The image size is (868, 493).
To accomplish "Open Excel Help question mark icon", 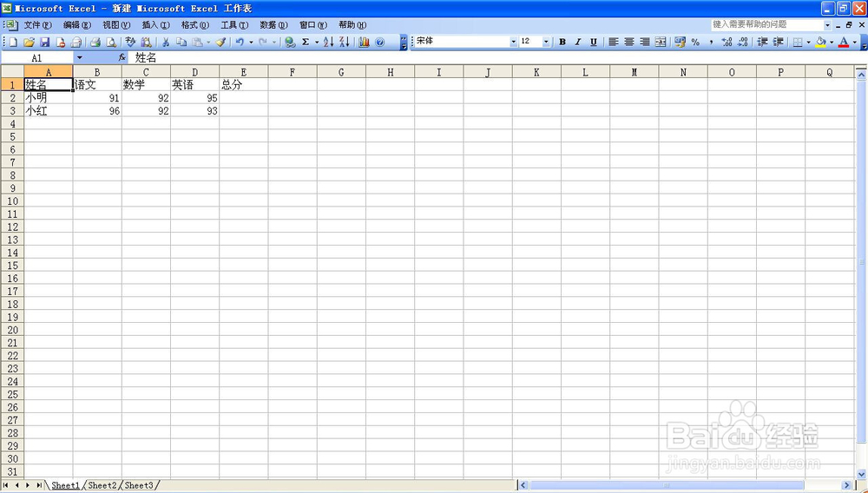I will [x=380, y=42].
